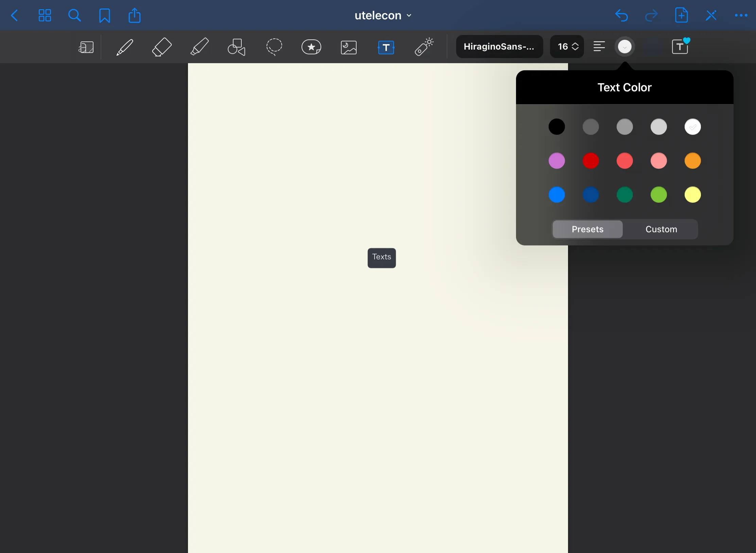Switch to the Presets color tab
This screenshot has width=756, height=553.
[587, 229]
